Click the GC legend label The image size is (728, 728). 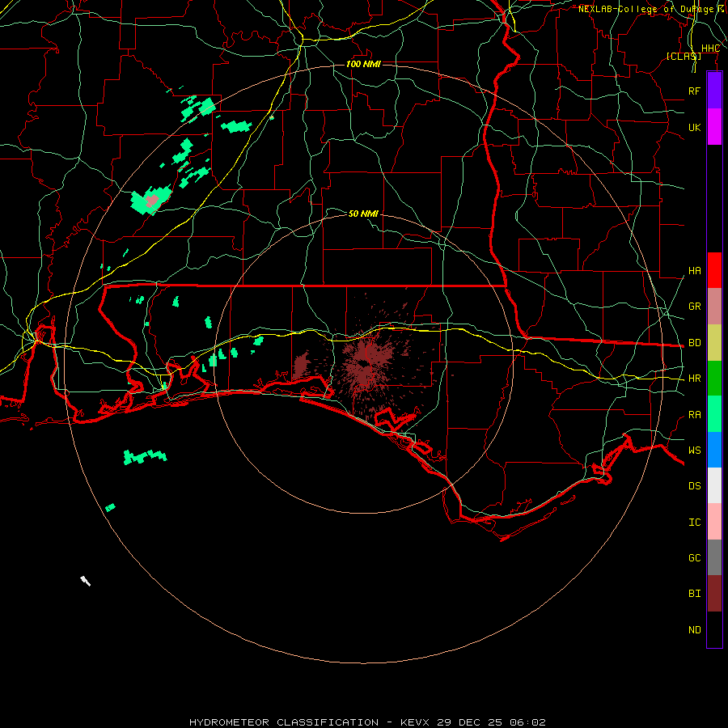click(694, 557)
